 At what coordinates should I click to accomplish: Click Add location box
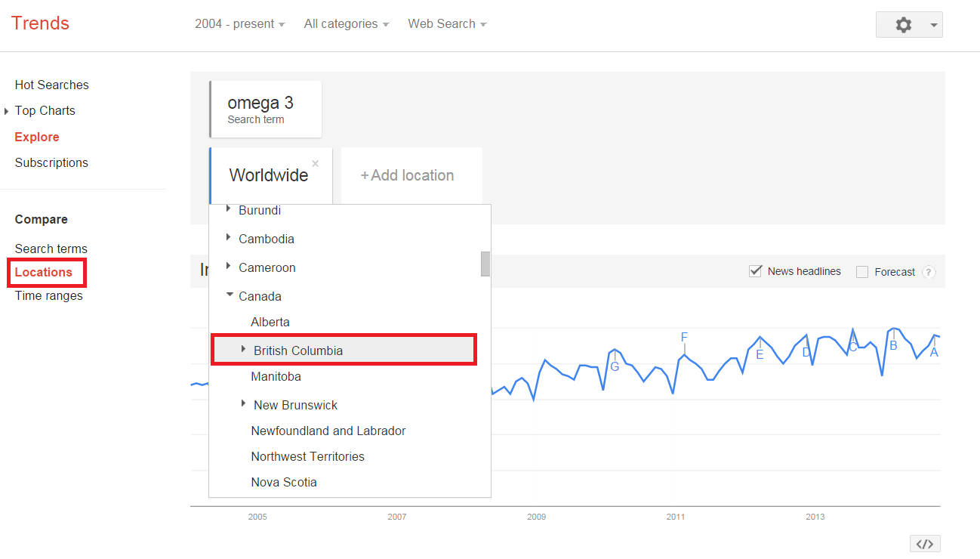[411, 175]
